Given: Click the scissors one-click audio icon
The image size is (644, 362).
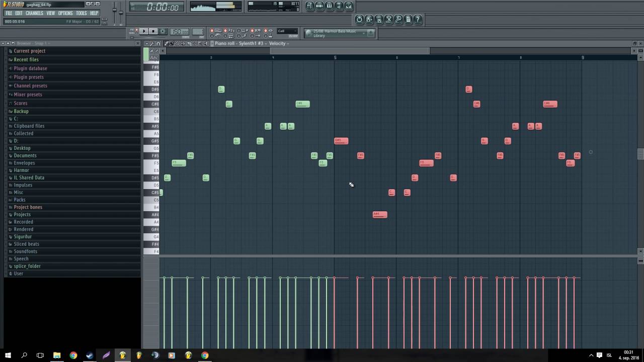Looking at the screenshot, I should coord(388,20).
